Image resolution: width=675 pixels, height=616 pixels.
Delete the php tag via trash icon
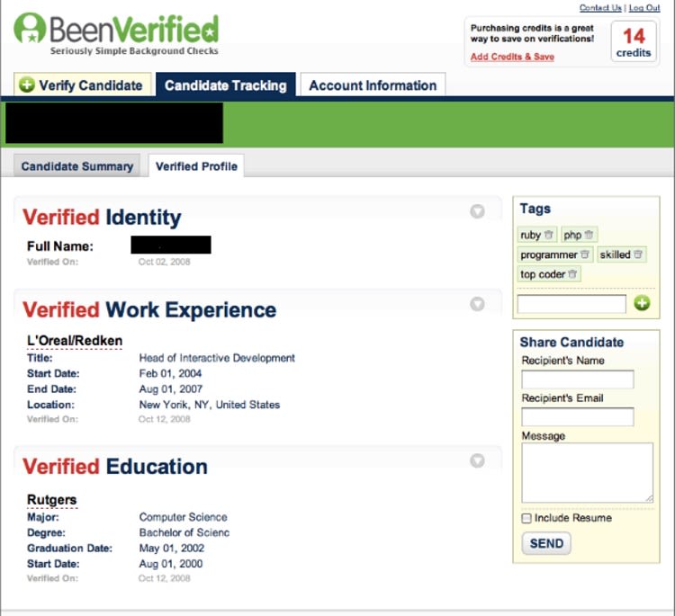(589, 235)
